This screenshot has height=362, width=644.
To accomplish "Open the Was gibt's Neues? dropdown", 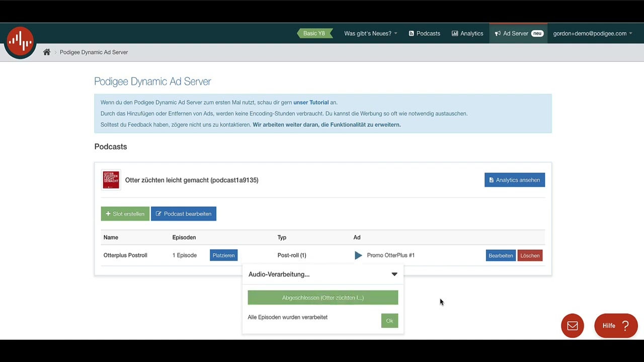I will 371,34.
